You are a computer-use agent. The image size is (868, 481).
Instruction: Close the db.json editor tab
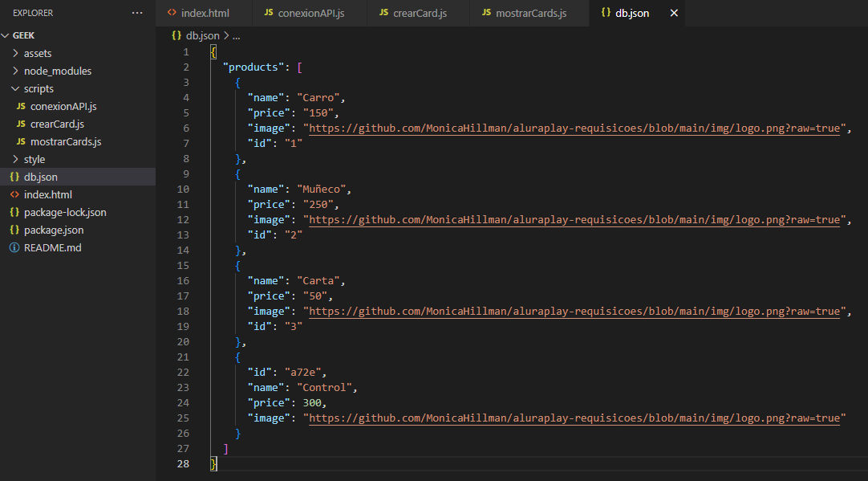coord(674,14)
